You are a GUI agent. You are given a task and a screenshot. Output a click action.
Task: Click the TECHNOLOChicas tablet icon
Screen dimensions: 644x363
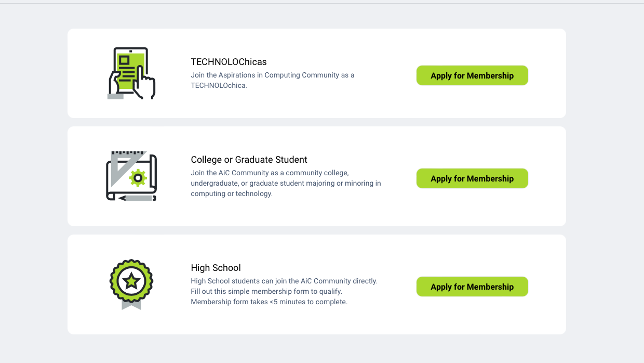point(131,73)
